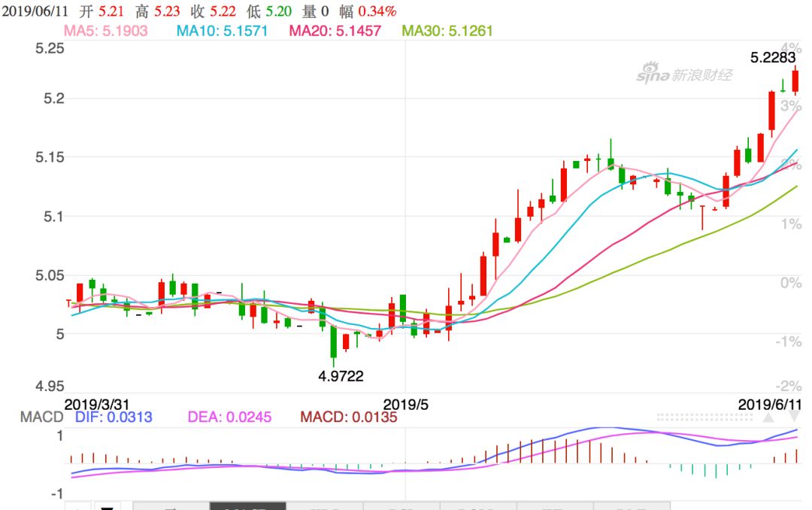This screenshot has width=812, height=510.
Task: Click the MA20: 5.1457 legend label
Action: click(x=335, y=31)
